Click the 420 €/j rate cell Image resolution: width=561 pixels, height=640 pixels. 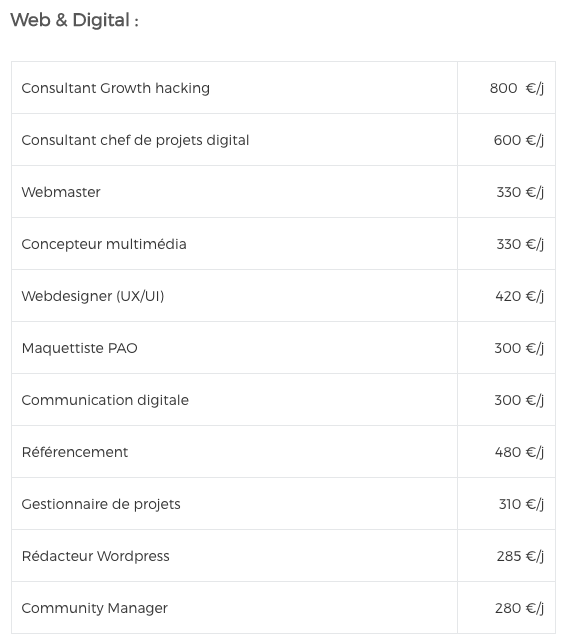click(506, 296)
